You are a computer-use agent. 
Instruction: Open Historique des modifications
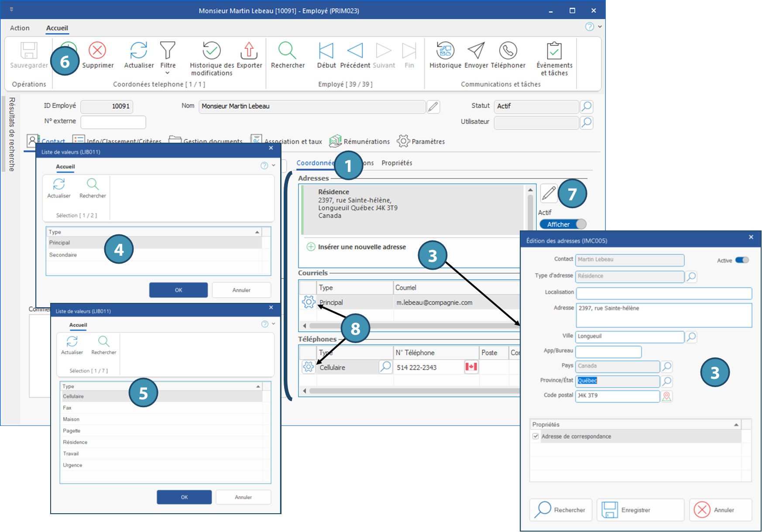point(212,51)
